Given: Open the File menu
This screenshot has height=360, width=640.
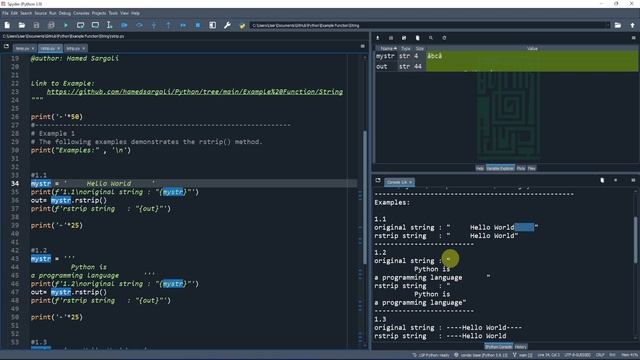Looking at the screenshot, I should (5, 13).
